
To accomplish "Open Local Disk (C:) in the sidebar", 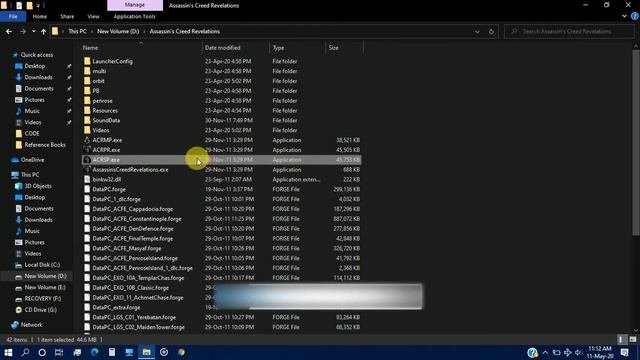I will point(42,264).
